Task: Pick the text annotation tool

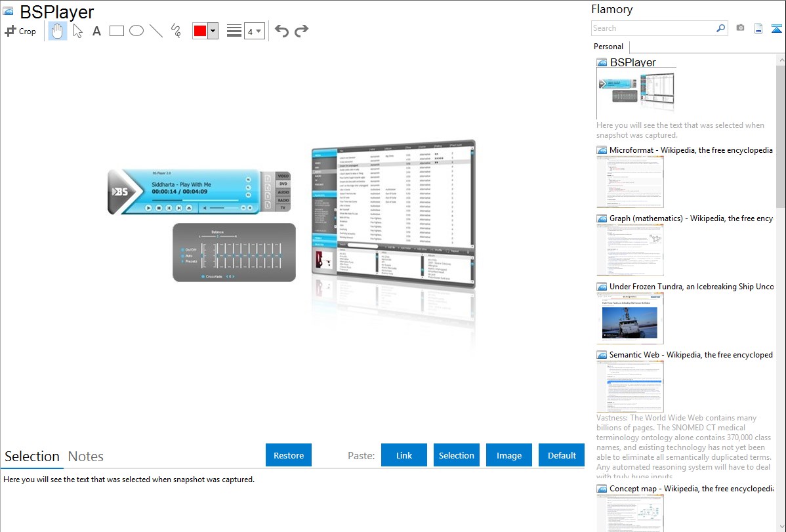Action: [96, 31]
